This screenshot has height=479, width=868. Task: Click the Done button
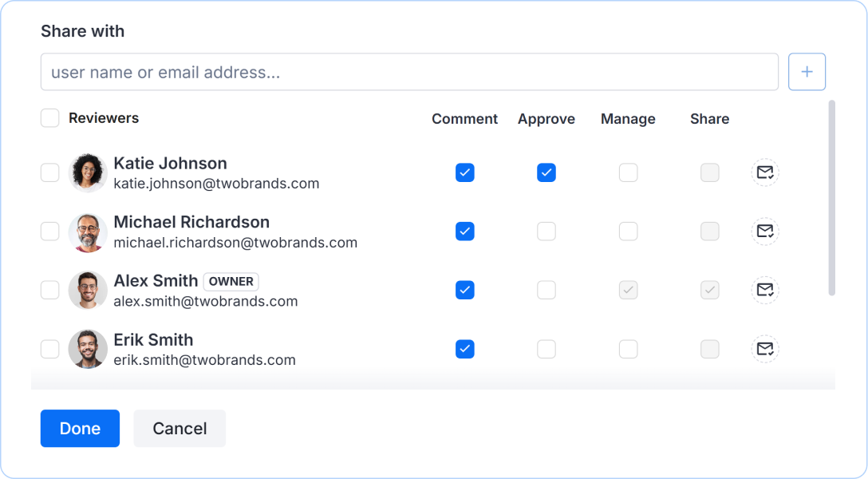pos(80,428)
